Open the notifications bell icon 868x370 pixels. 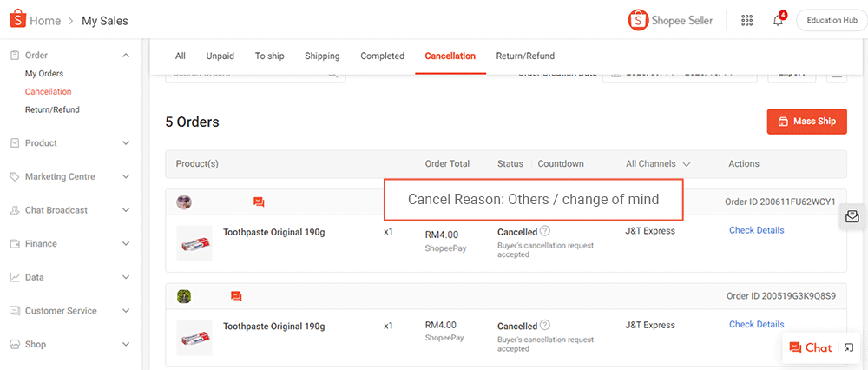click(x=779, y=20)
